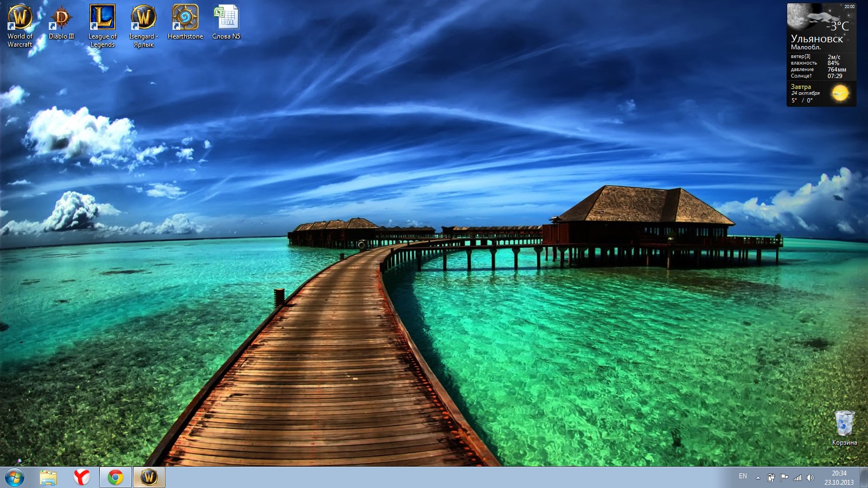Select the Isengard shortcut icon
The width and height of the screenshot is (868, 488).
click(x=144, y=25)
